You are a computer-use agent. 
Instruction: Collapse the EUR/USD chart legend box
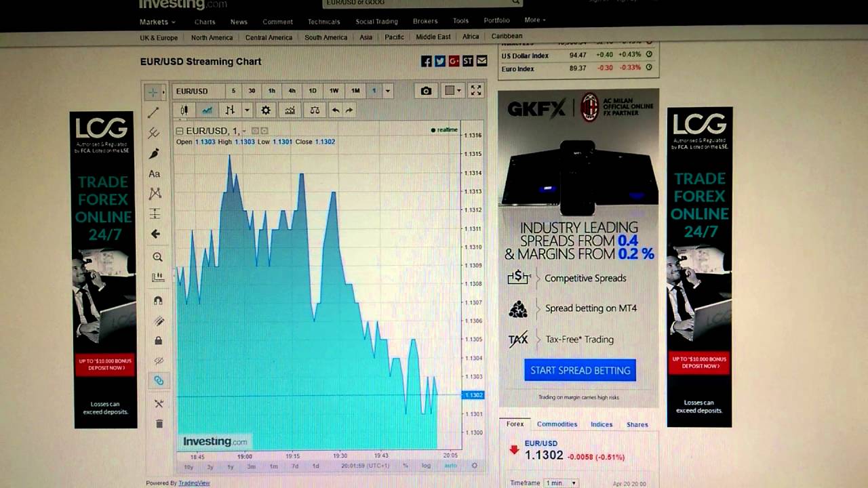180,131
